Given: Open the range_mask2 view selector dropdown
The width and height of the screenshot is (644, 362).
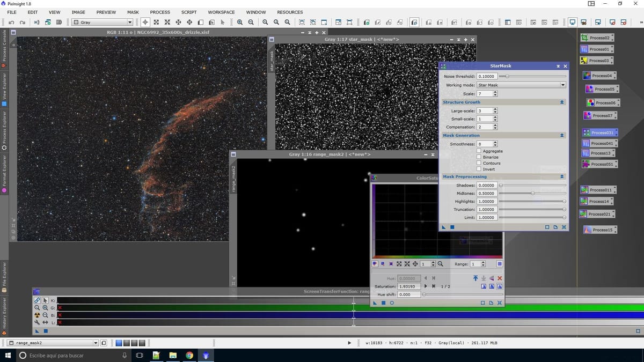Looking at the screenshot, I should pyautogui.click(x=54, y=343).
